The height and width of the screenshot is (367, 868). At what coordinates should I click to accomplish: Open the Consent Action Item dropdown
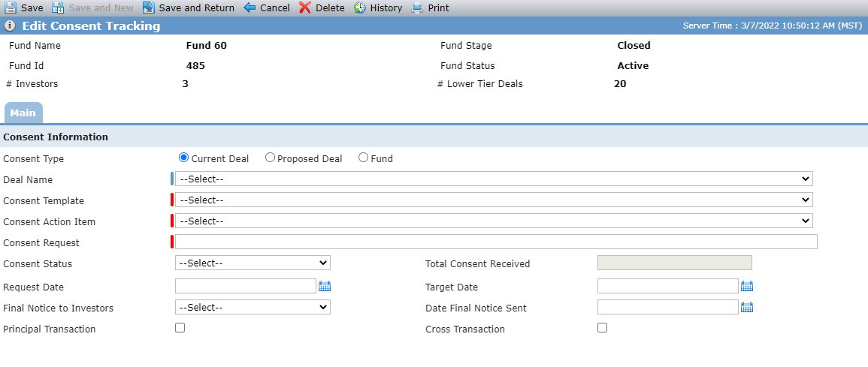494,221
